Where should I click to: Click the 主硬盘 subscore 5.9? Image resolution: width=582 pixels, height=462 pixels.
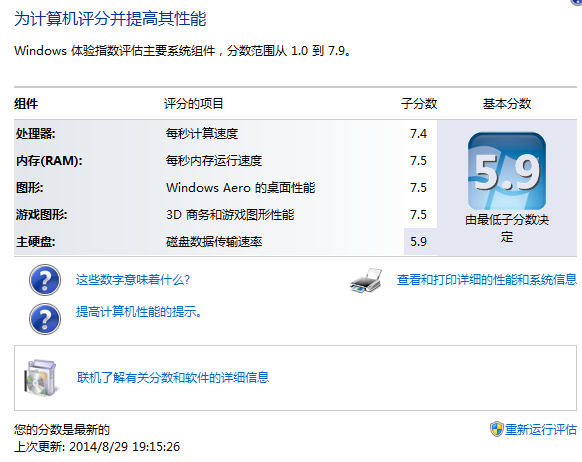click(x=418, y=242)
